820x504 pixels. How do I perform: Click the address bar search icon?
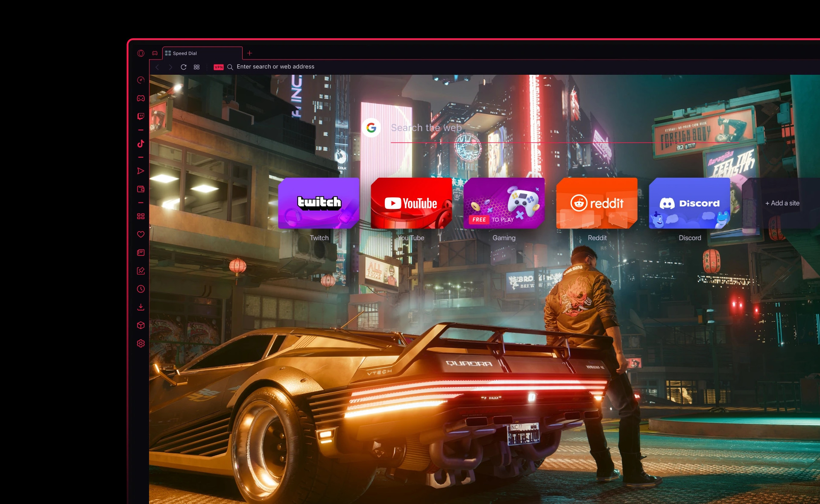tap(230, 67)
